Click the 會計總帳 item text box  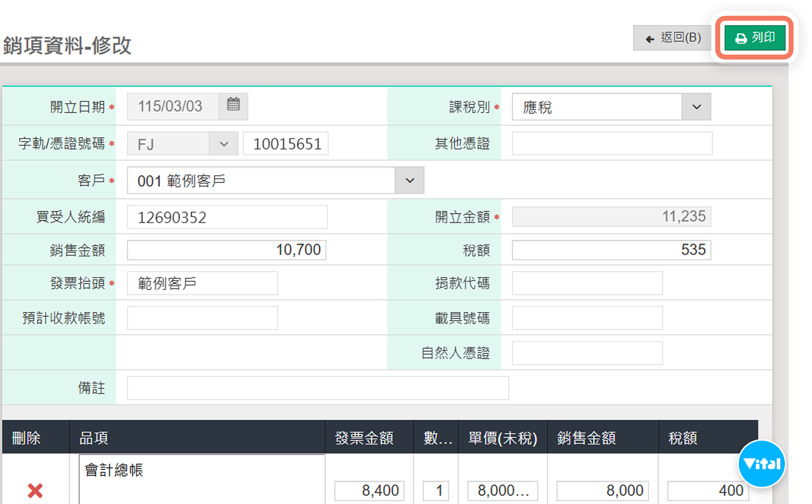pyautogui.click(x=202, y=479)
